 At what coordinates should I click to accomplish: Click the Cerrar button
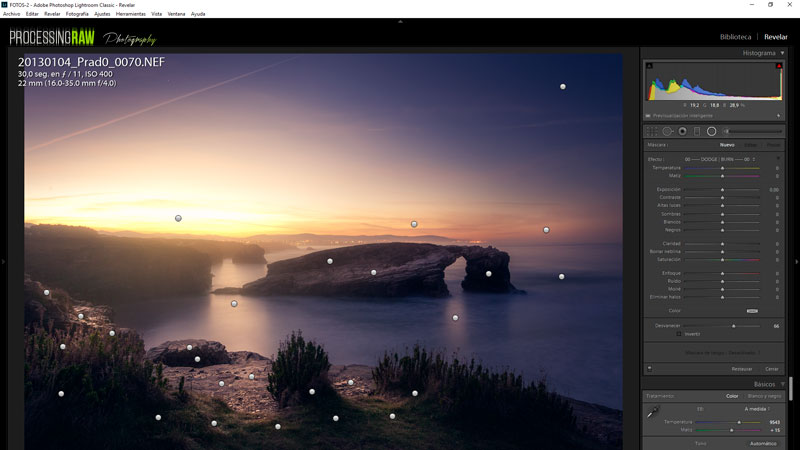pyautogui.click(x=771, y=368)
